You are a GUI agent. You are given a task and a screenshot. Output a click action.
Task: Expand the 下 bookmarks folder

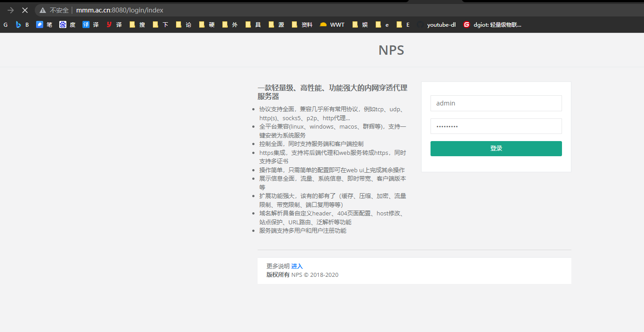coord(161,24)
